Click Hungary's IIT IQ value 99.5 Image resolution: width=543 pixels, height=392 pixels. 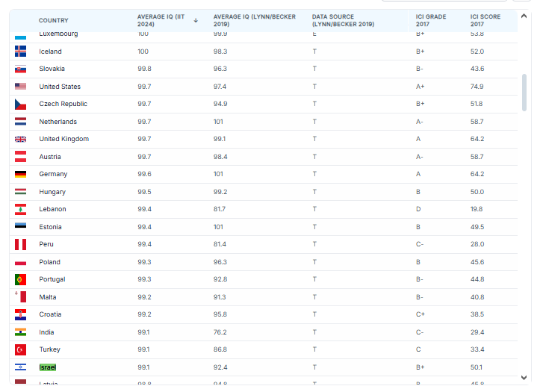click(144, 191)
